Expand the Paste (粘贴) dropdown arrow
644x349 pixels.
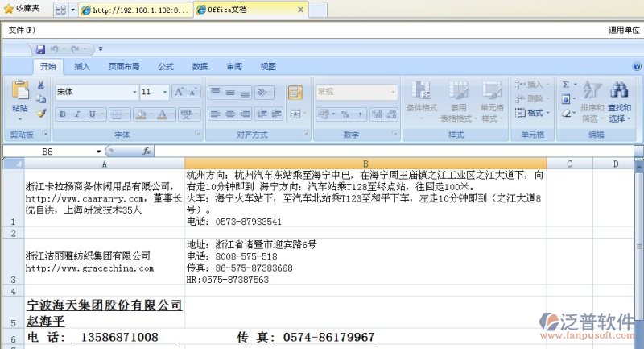click(x=20, y=119)
